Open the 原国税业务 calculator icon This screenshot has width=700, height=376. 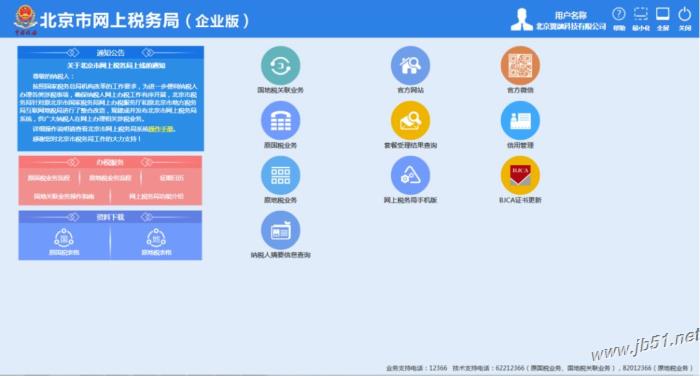(x=280, y=121)
